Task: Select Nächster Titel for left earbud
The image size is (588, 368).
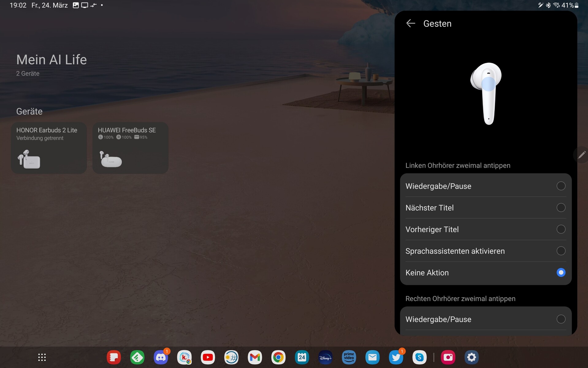Action: (561, 208)
